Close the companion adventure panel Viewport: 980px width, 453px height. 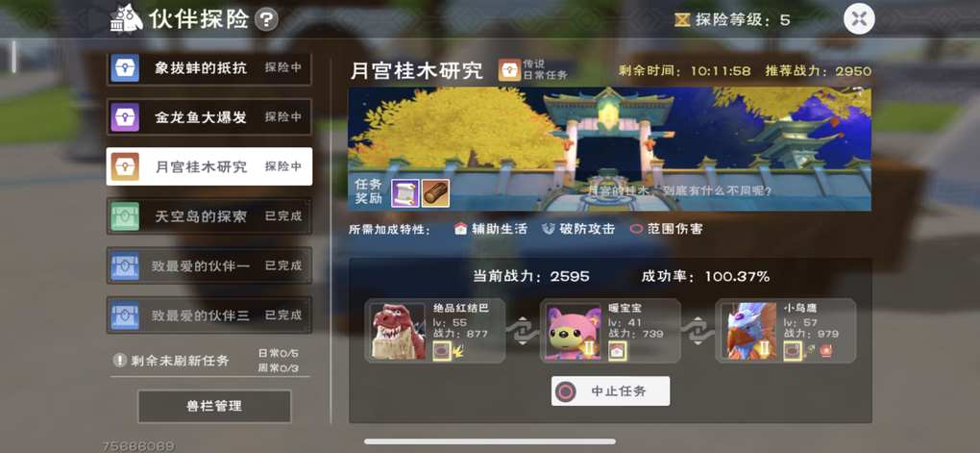859,19
